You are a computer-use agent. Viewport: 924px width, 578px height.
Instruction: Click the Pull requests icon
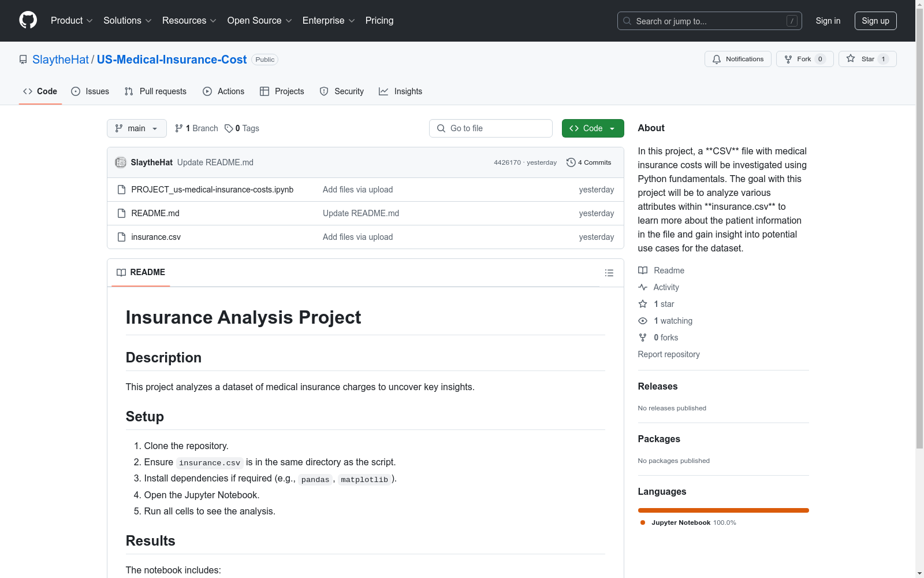click(x=129, y=91)
